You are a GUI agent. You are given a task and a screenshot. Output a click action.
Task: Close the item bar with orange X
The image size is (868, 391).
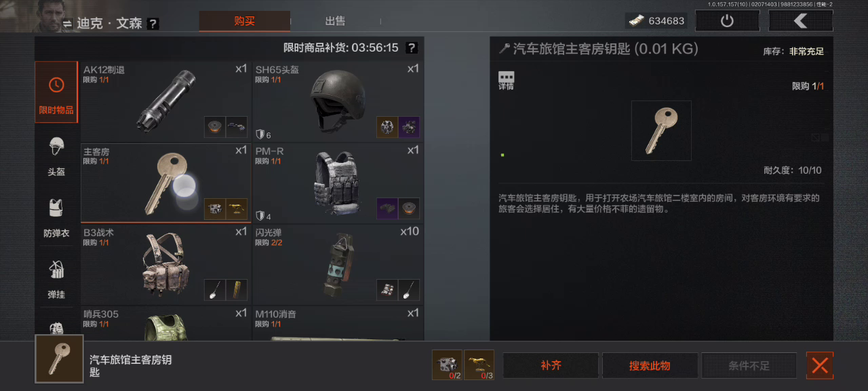click(820, 365)
